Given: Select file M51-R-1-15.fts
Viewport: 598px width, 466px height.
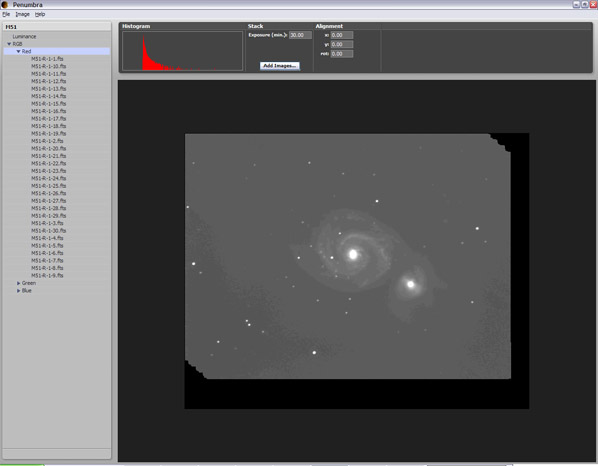Looking at the screenshot, I should 48,104.
